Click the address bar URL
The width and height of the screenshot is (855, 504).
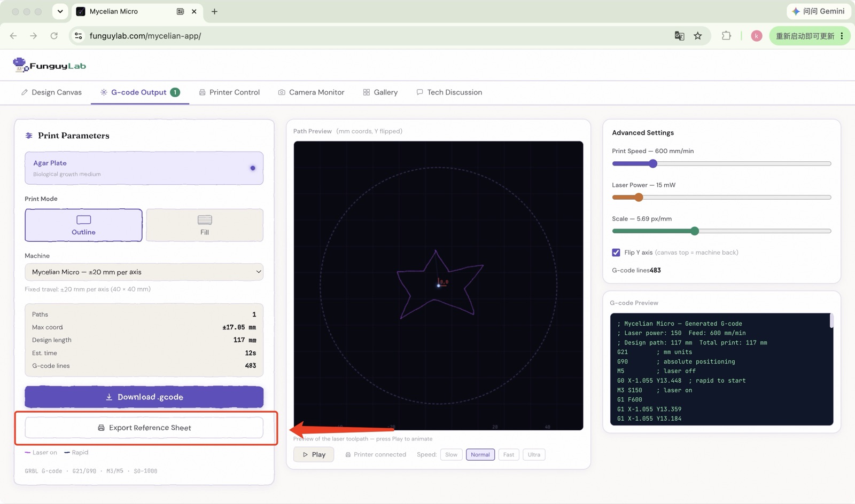[145, 36]
